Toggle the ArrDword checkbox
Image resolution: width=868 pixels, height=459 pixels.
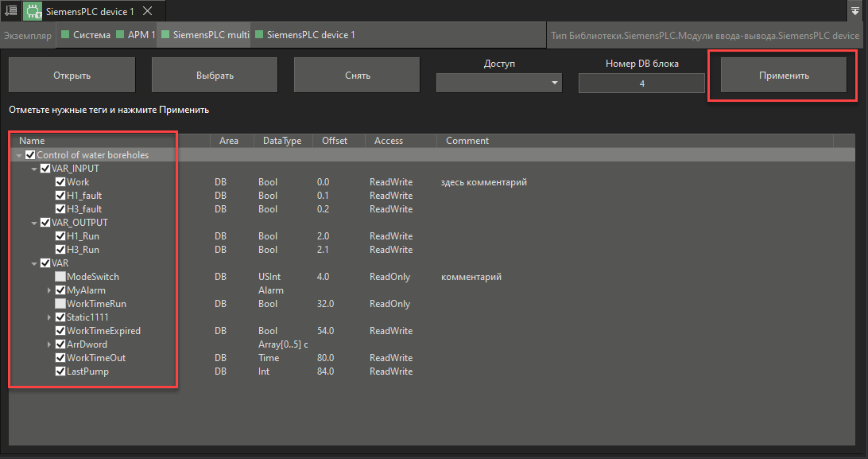tap(60, 344)
